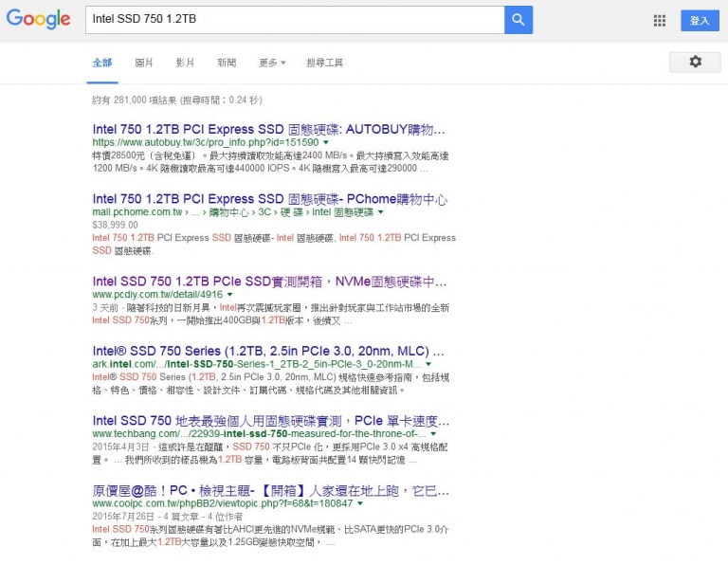Open 搜尋工具 search tools
Screen dimensions: 728x565
324,63
